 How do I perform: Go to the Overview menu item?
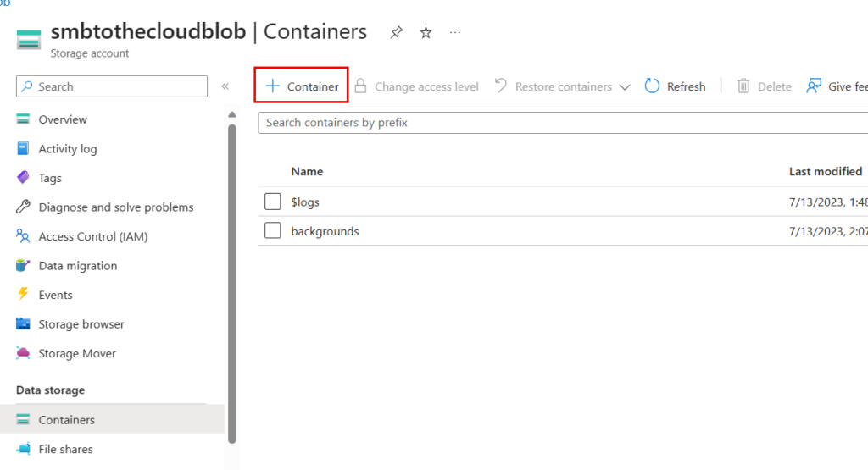(x=63, y=119)
